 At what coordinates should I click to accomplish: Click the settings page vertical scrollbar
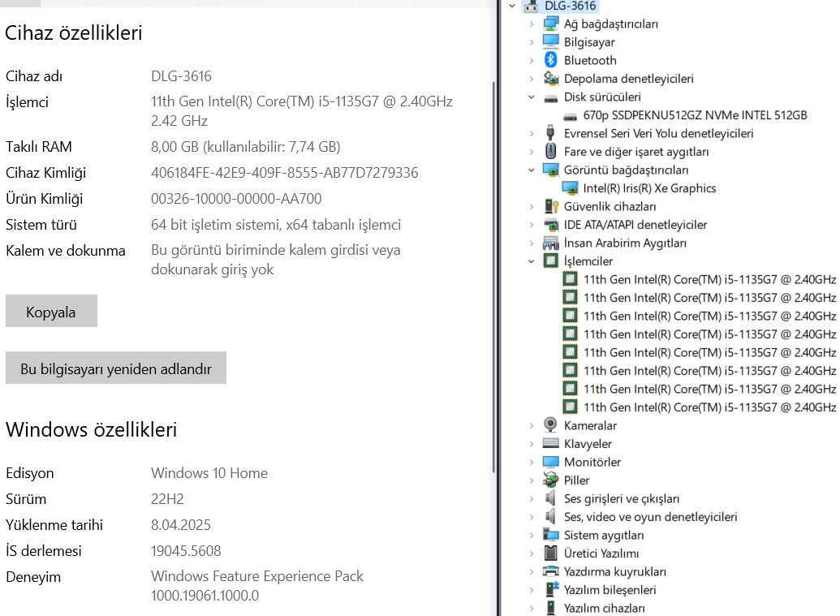(493, 277)
